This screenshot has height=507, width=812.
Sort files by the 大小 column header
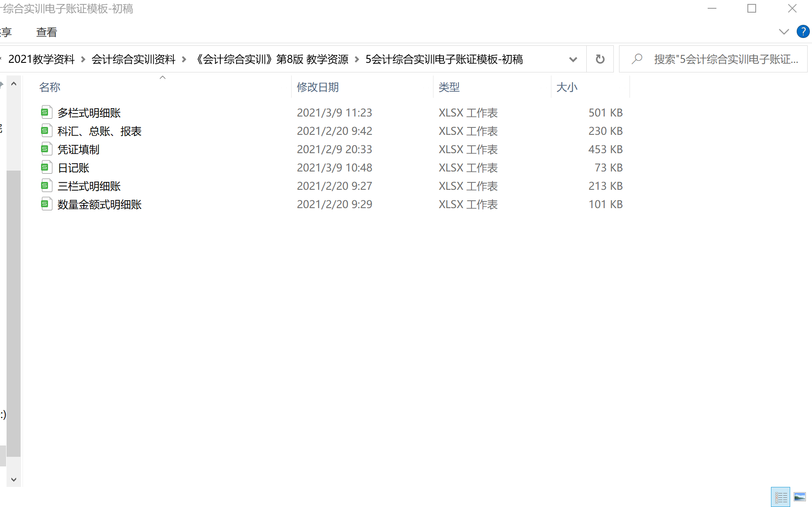(567, 87)
